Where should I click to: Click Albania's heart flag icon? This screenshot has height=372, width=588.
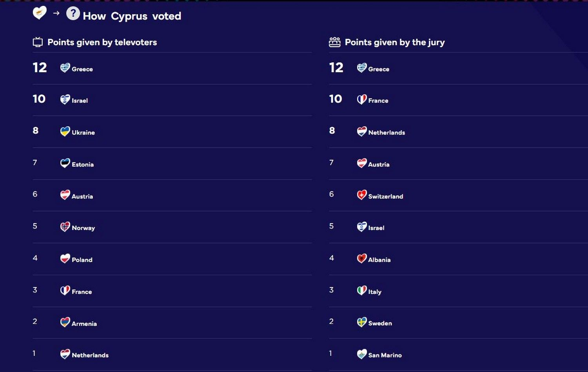(362, 259)
